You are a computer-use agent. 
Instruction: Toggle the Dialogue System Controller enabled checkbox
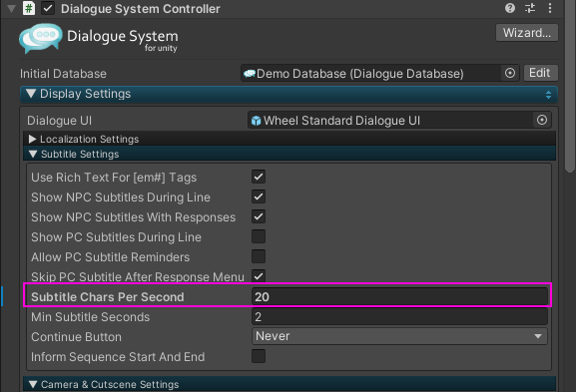tap(48, 8)
